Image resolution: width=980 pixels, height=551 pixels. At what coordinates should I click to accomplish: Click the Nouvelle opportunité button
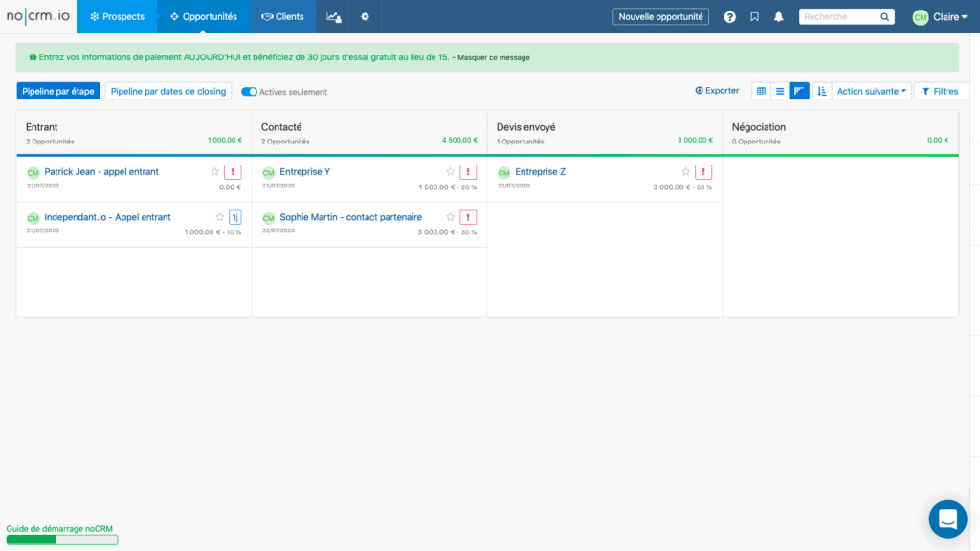[660, 16]
